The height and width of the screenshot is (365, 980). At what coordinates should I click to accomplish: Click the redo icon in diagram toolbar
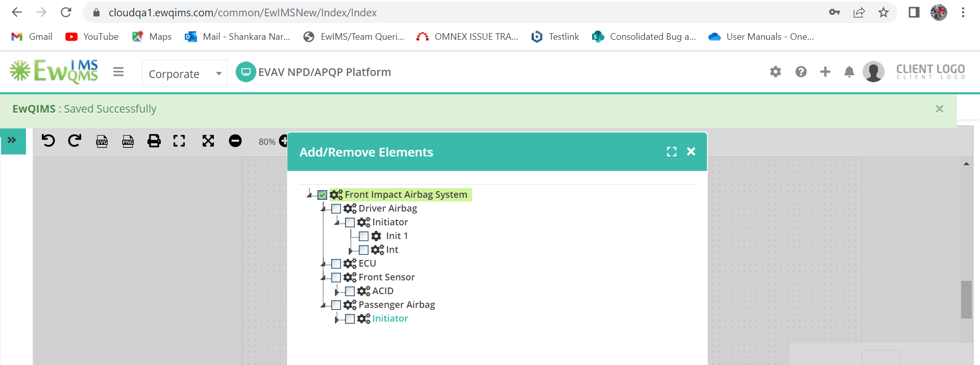75,141
